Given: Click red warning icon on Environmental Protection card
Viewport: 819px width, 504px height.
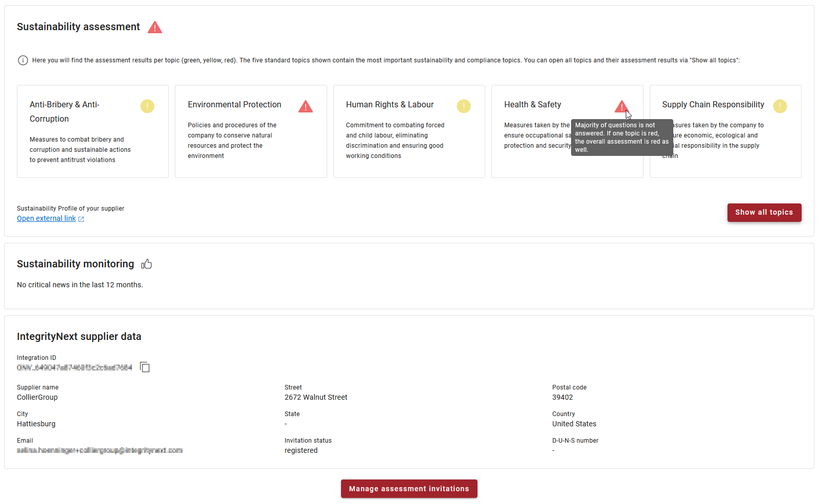Looking at the screenshot, I should point(305,107).
